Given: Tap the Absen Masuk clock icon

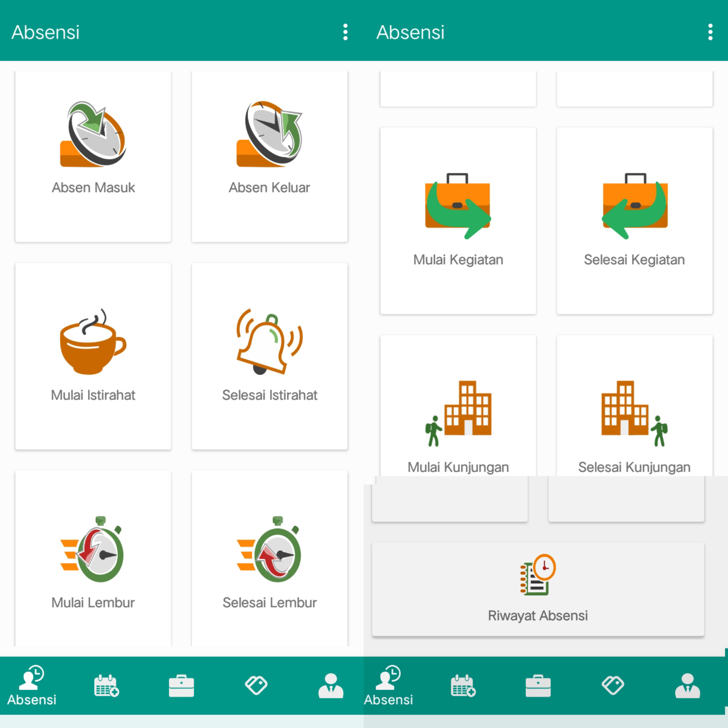Looking at the screenshot, I should (93, 133).
